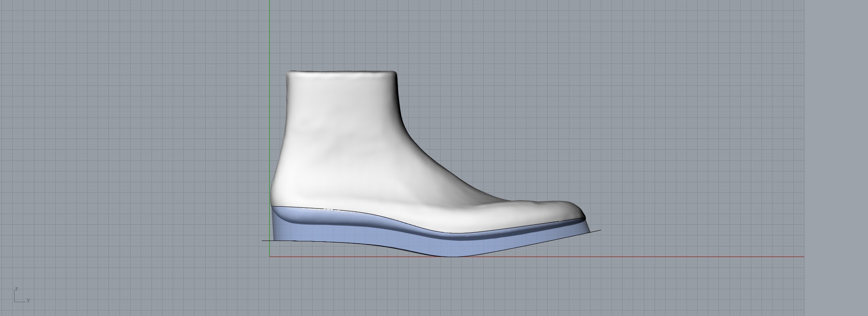Click the y label on the axes icon
Viewport: 868px width, 316px height.
coord(28,300)
